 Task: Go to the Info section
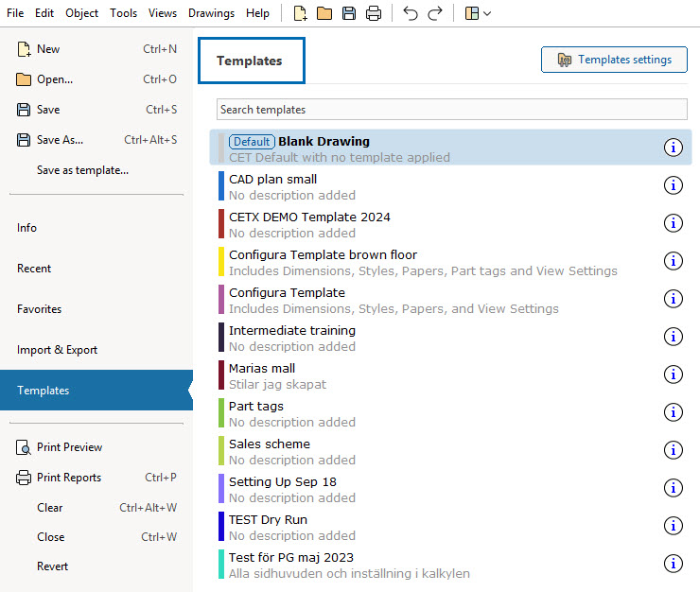click(96, 228)
